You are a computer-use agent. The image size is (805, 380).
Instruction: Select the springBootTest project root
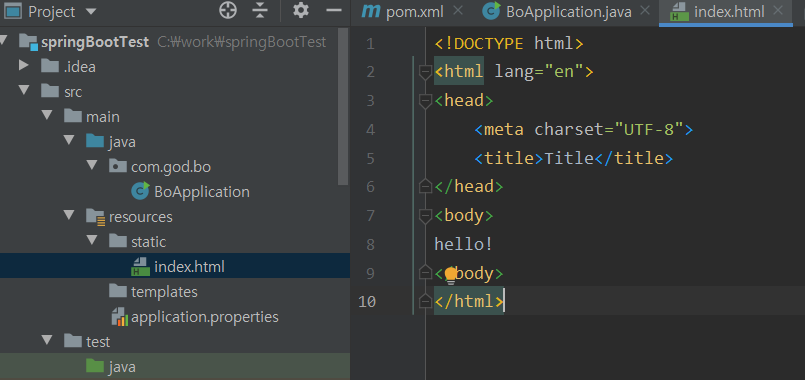[x=95, y=42]
